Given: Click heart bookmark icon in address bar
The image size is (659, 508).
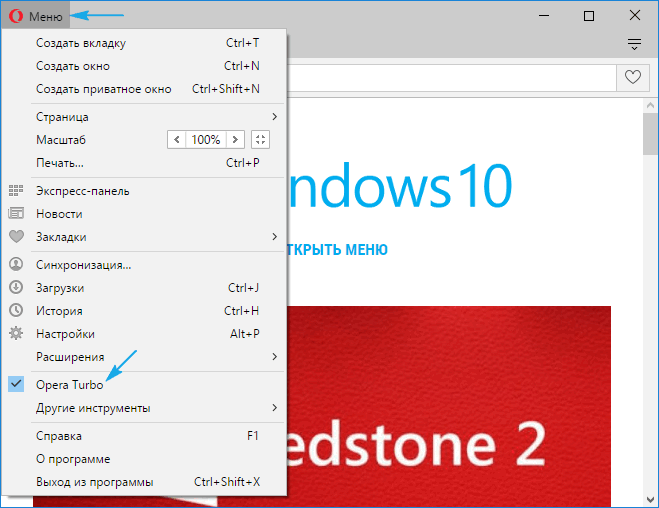Looking at the screenshot, I should tap(632, 77).
